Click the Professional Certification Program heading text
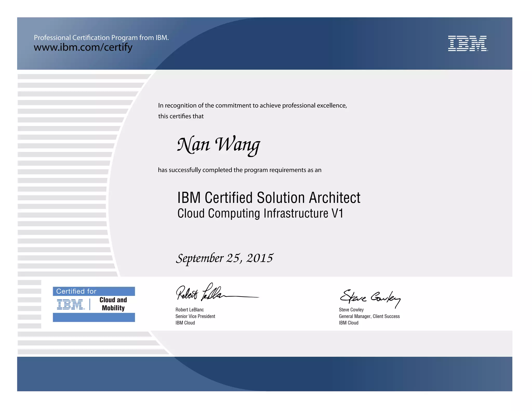Viewport: 532px width, 411px height. tap(101, 38)
